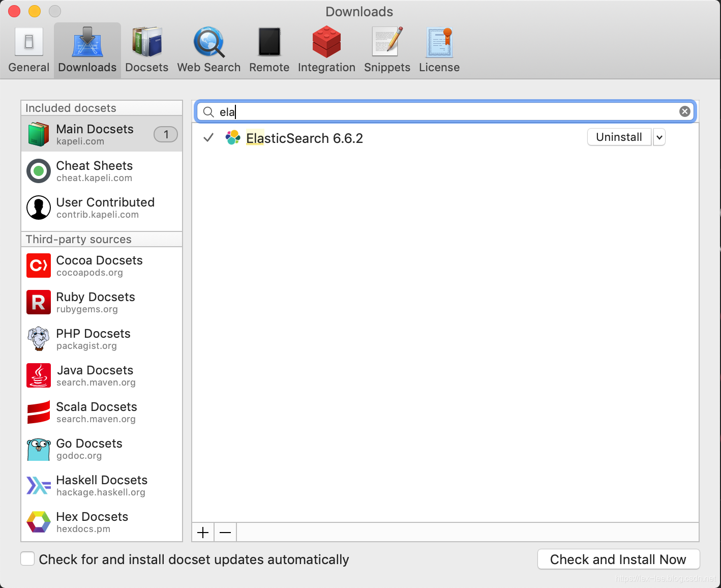The height and width of the screenshot is (588, 721).
Task: Click the magnifier icon in the search field
Action: (208, 112)
